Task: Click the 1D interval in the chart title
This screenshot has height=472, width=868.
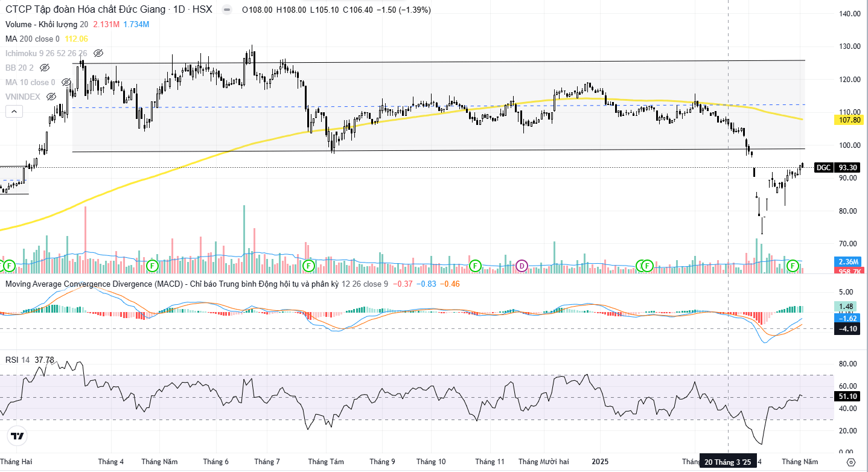Action: pos(179,10)
